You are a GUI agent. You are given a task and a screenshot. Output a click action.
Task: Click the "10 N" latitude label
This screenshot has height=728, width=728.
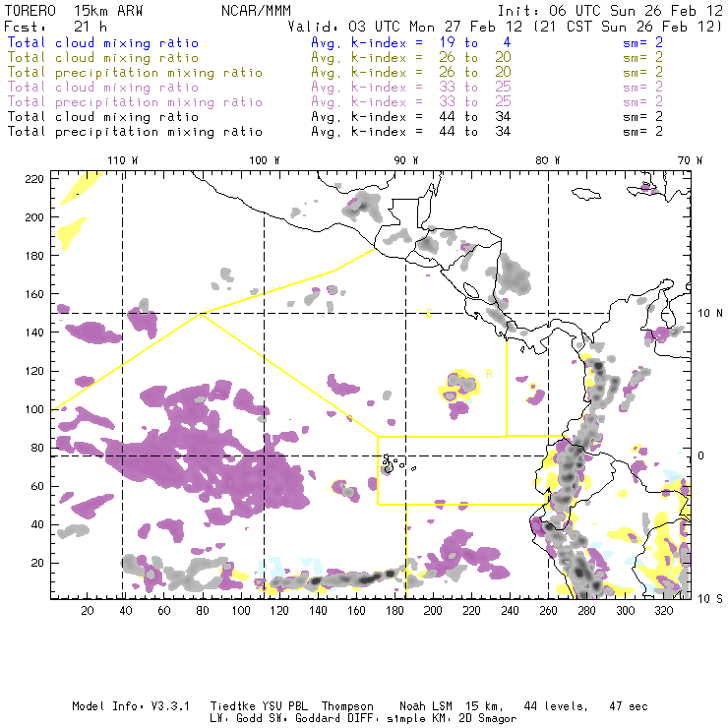(710, 314)
